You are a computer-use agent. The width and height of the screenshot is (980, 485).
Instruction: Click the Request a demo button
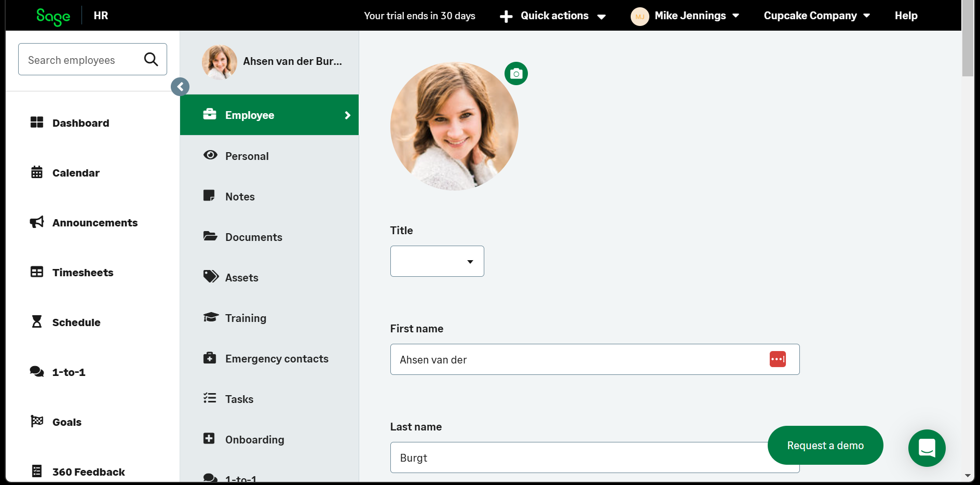pos(825,446)
